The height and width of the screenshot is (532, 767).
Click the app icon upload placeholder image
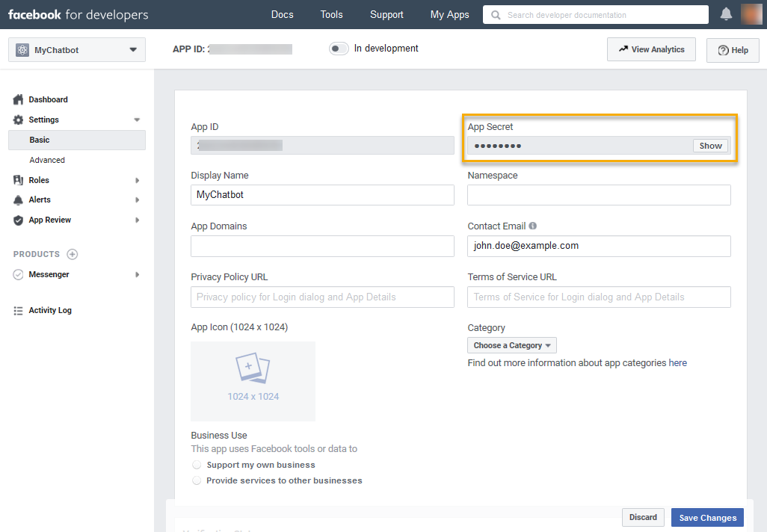[253, 381]
